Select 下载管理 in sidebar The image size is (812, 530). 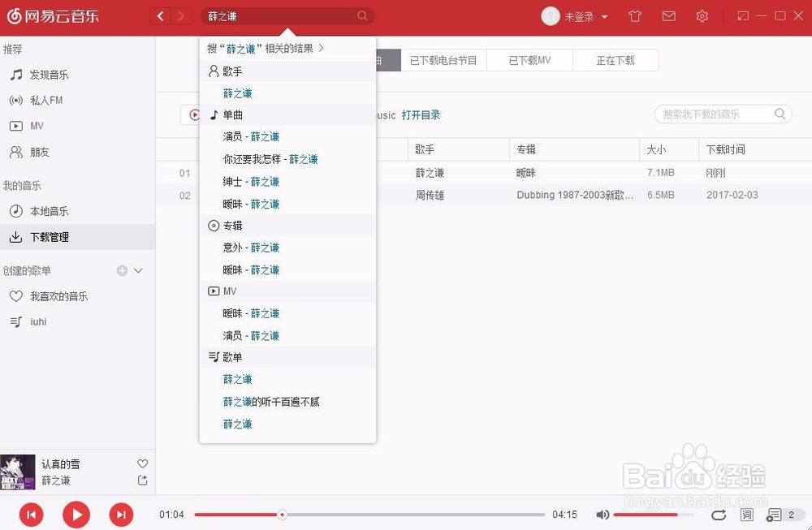pyautogui.click(x=78, y=237)
